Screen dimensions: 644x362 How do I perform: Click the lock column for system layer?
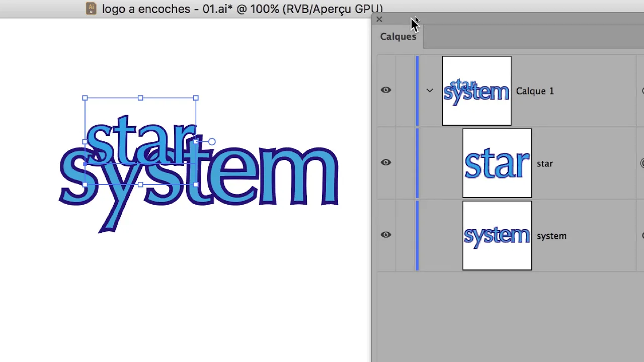point(406,235)
